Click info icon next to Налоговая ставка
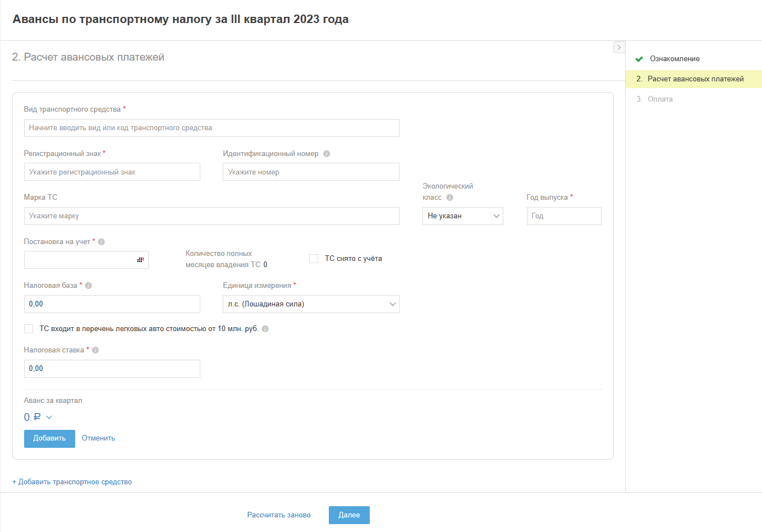This screenshot has height=532, width=762. [x=95, y=350]
